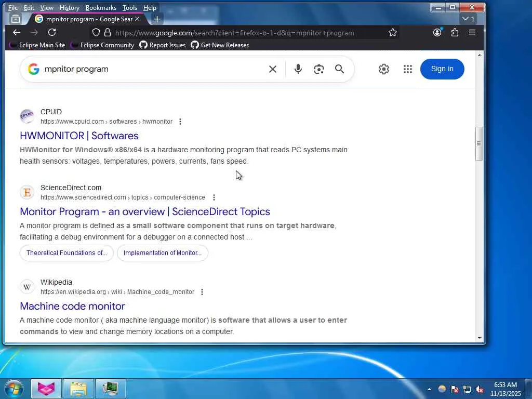Click the CPUID site favicon

coord(27,116)
